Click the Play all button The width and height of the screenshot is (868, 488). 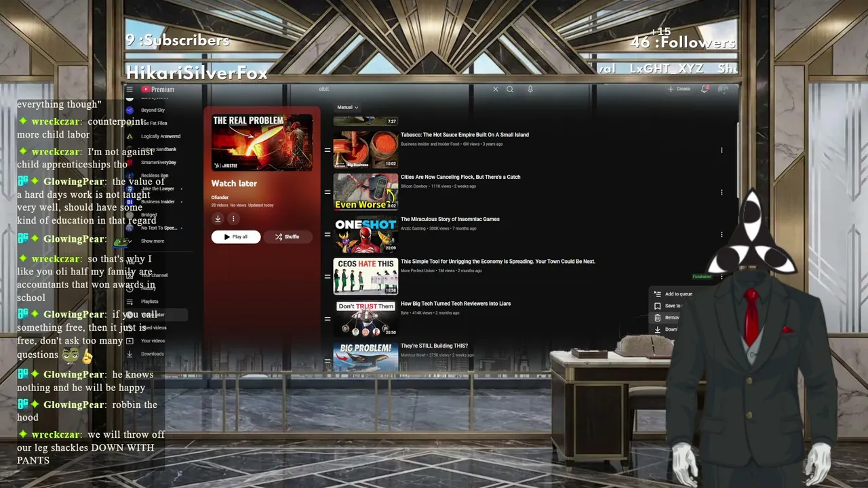[x=236, y=237]
